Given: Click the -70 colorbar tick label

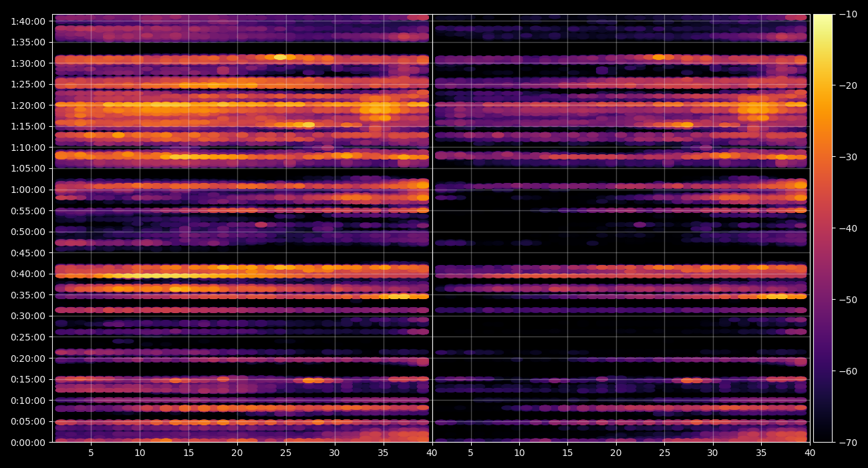Looking at the screenshot, I should [x=847, y=443].
